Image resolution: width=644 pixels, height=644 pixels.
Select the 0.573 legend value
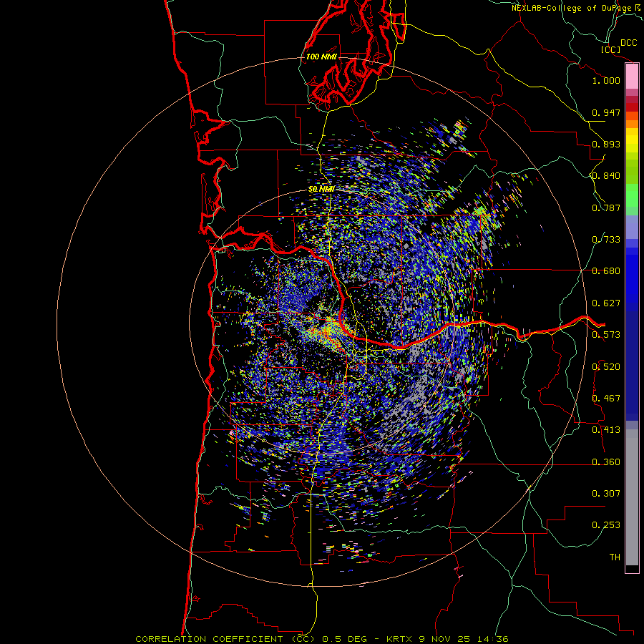coord(606,335)
